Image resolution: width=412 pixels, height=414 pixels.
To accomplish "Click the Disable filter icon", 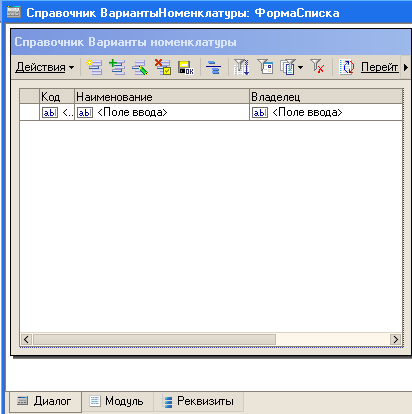I will (317, 66).
